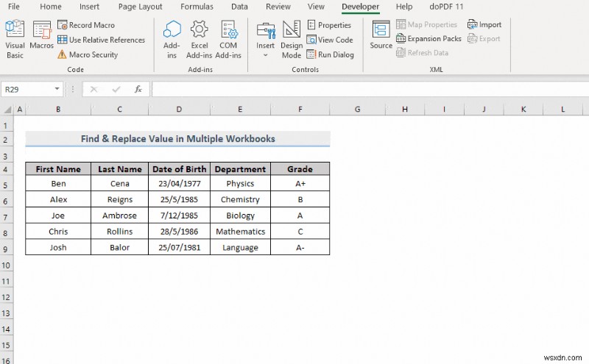The image size is (589, 364).
Task: Switch to the Review tab
Action: click(278, 7)
